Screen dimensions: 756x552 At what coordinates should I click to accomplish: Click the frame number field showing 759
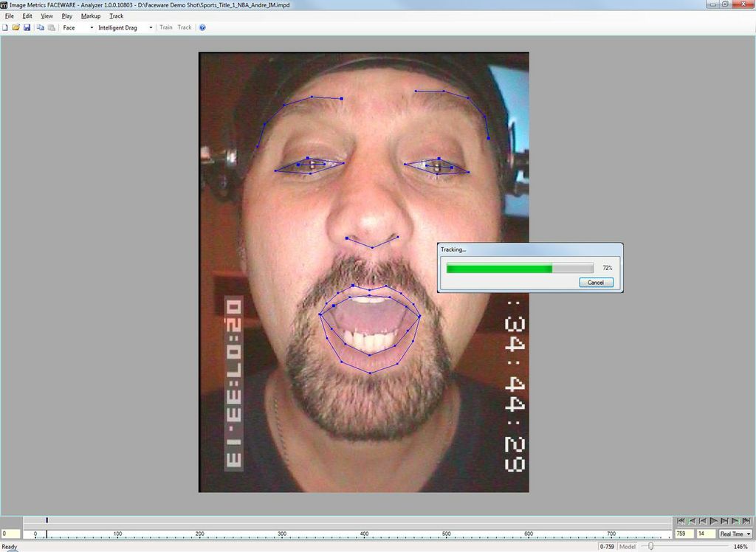(x=684, y=533)
